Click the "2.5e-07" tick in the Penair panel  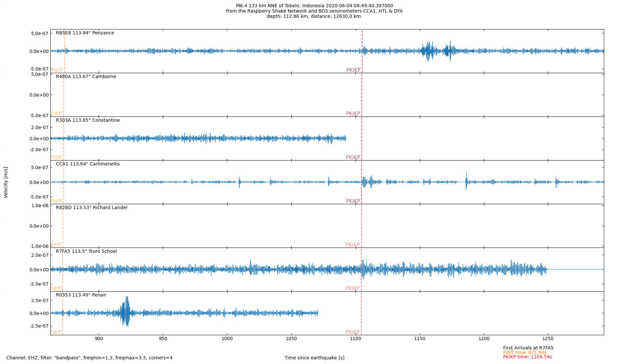[40, 300]
